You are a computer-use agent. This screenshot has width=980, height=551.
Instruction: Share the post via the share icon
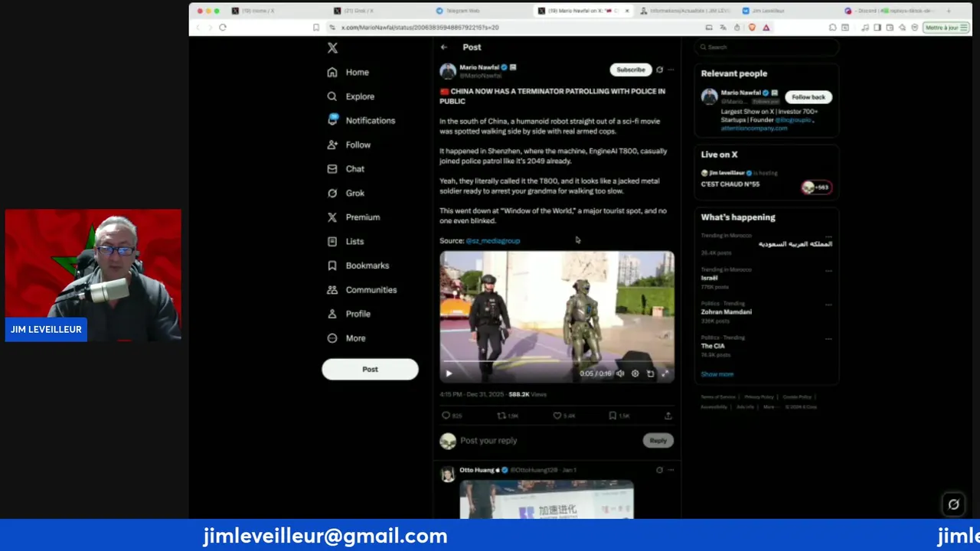(668, 416)
